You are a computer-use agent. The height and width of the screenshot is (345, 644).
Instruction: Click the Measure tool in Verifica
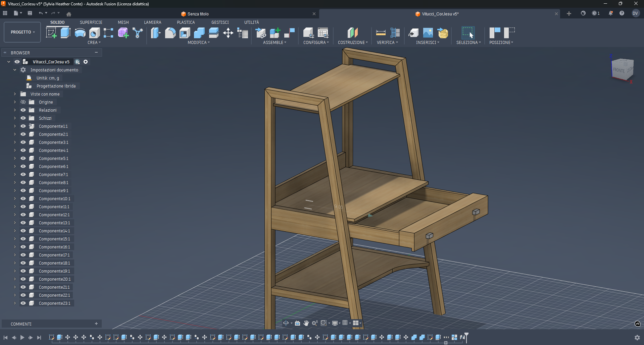coord(381,33)
